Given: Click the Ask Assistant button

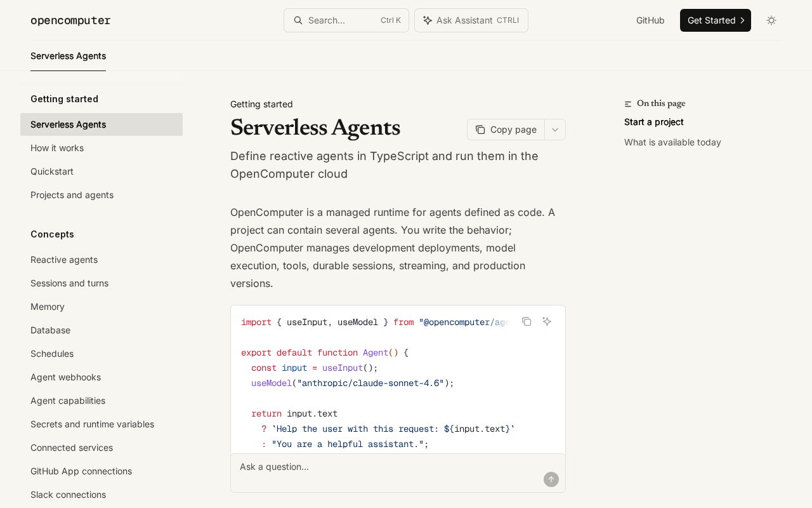Looking at the screenshot, I should pos(471,20).
